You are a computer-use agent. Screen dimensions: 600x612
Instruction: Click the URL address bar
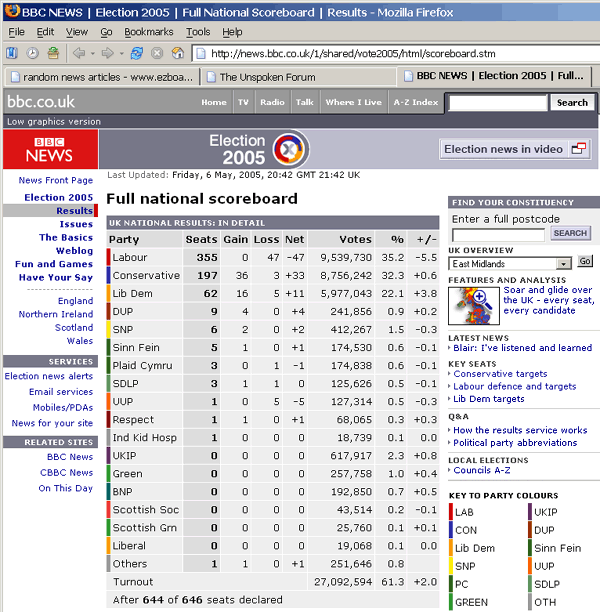[x=395, y=53]
